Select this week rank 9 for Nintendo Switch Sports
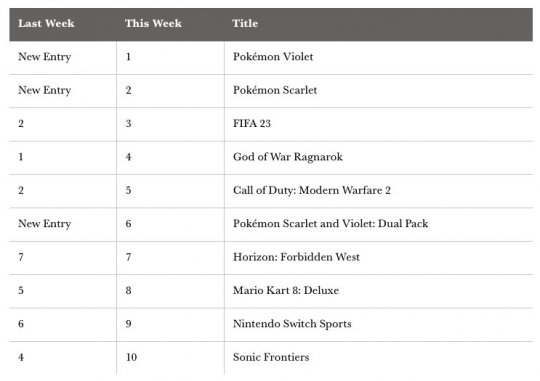 pyautogui.click(x=128, y=324)
